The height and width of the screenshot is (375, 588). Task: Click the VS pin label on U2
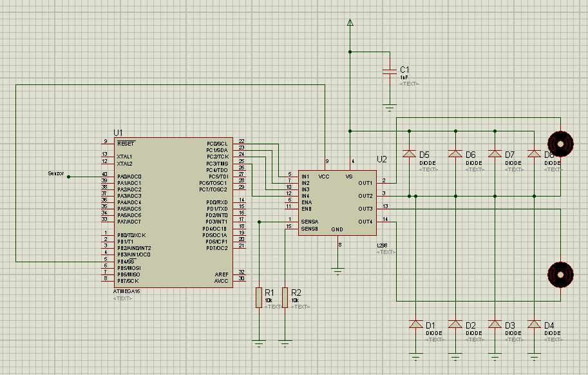[349, 177]
